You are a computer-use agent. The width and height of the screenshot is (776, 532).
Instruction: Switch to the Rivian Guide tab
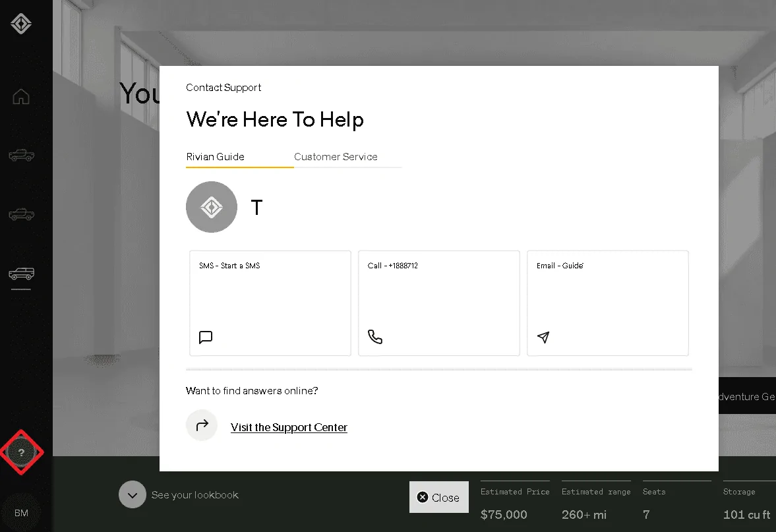pos(240,157)
